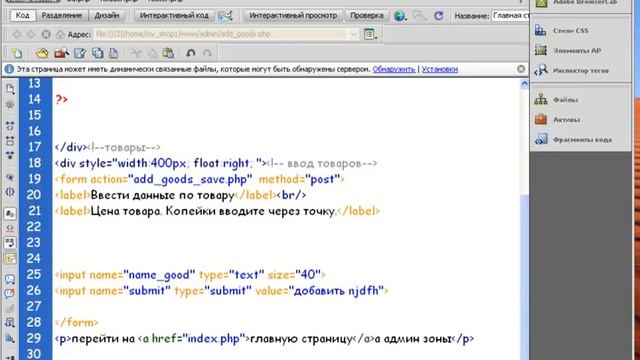Click the Save All icon

pos(98,53)
